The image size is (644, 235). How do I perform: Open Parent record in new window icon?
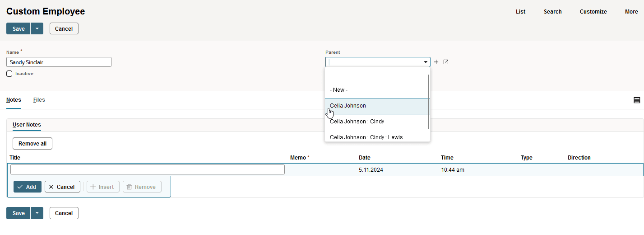click(x=446, y=62)
